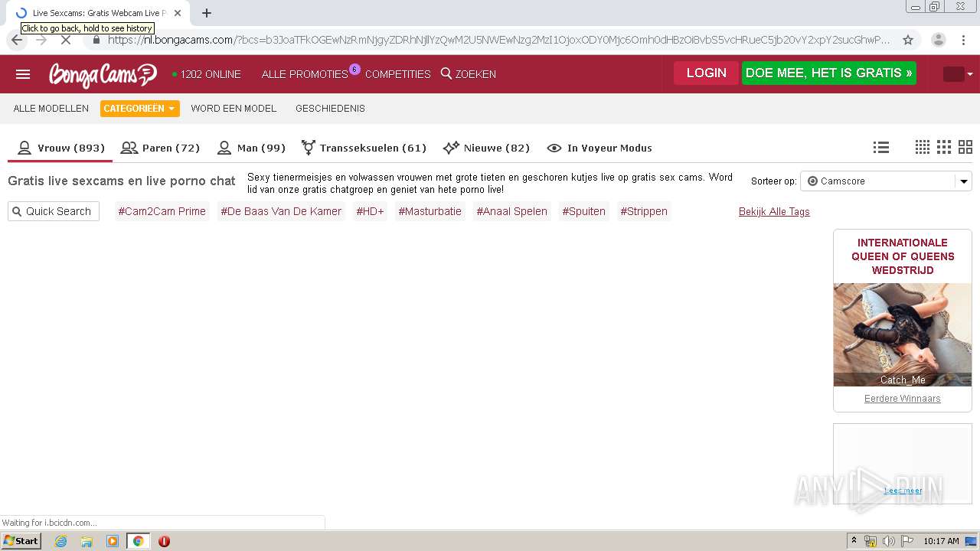Viewport: 980px width, 551px height.
Task: Select the medium grid view icon
Action: click(x=944, y=147)
